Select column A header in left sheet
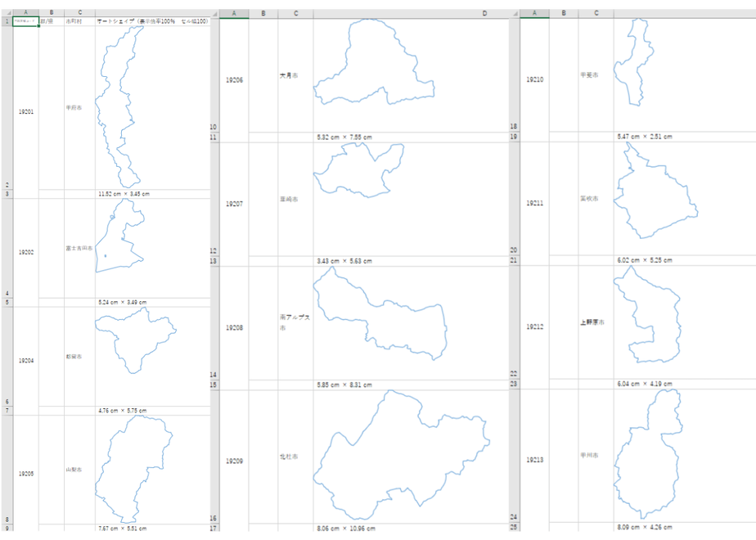The height and width of the screenshot is (540, 756). tap(25, 12)
